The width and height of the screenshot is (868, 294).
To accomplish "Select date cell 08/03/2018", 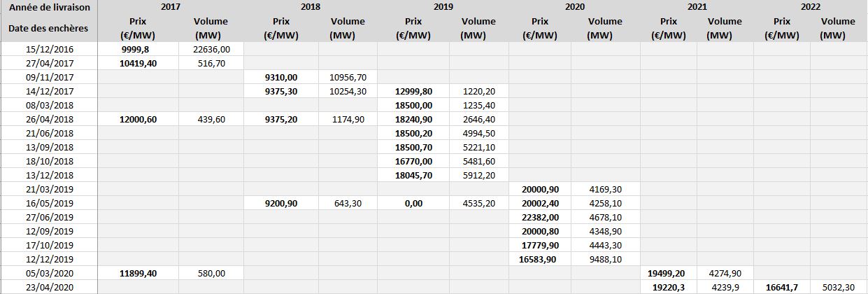I will (49, 105).
